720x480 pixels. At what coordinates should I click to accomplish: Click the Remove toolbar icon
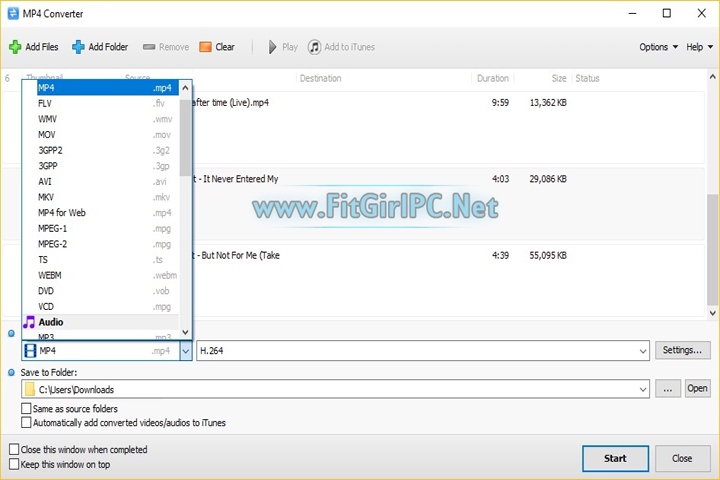(x=149, y=47)
